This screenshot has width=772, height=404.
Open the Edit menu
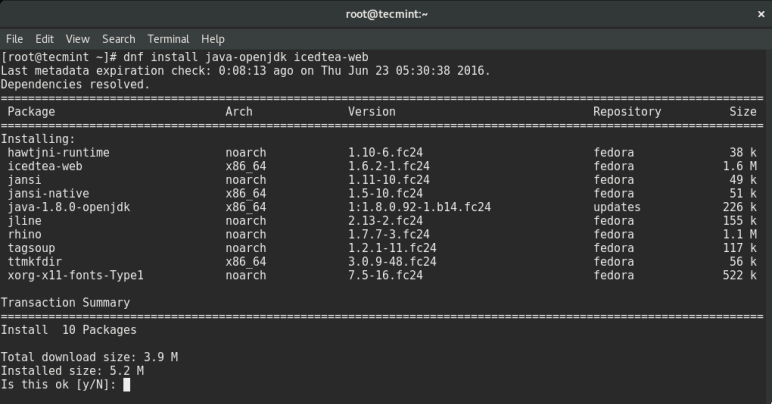pos(44,39)
